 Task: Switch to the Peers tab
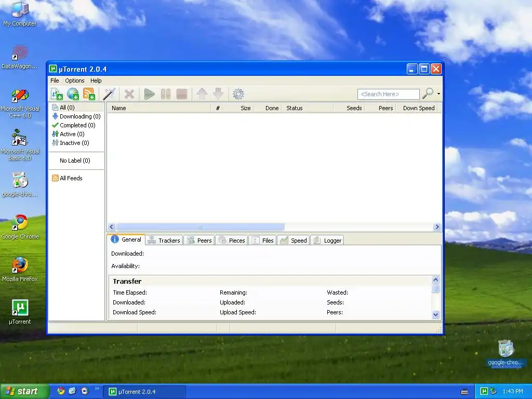199,240
